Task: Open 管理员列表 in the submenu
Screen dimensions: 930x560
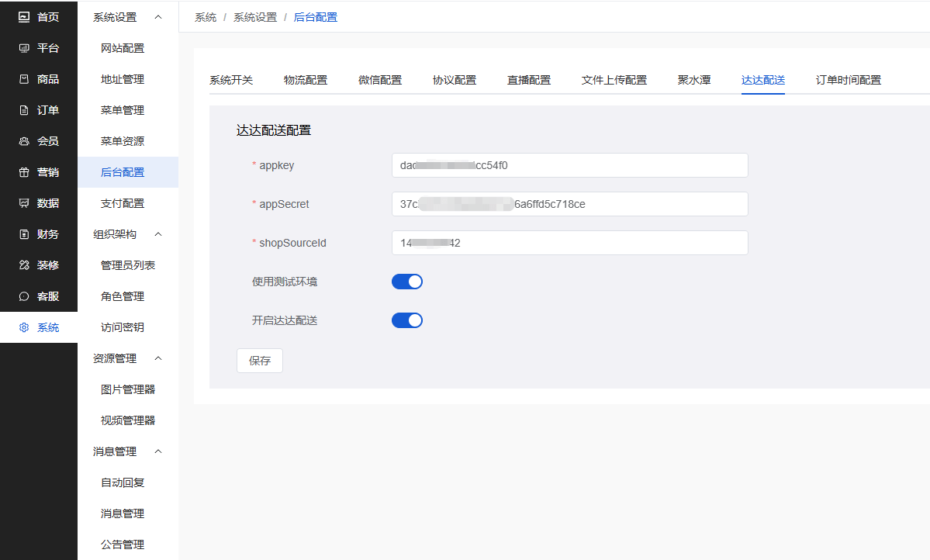Action: tap(128, 265)
